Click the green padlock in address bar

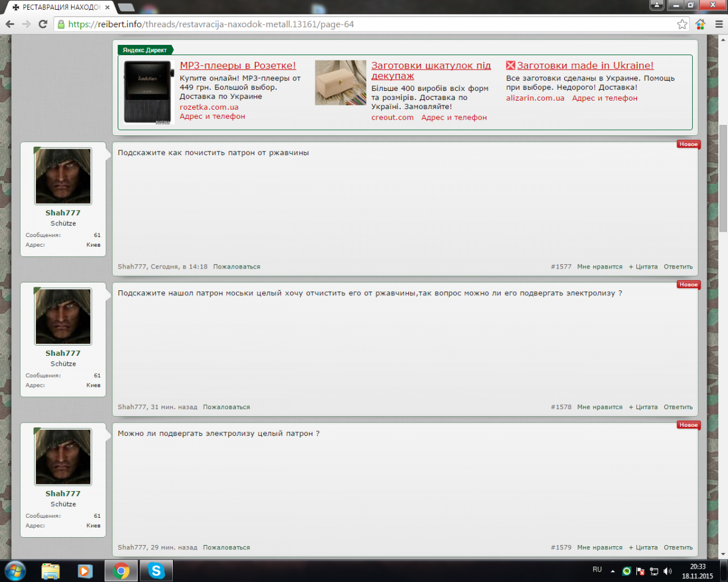60,25
